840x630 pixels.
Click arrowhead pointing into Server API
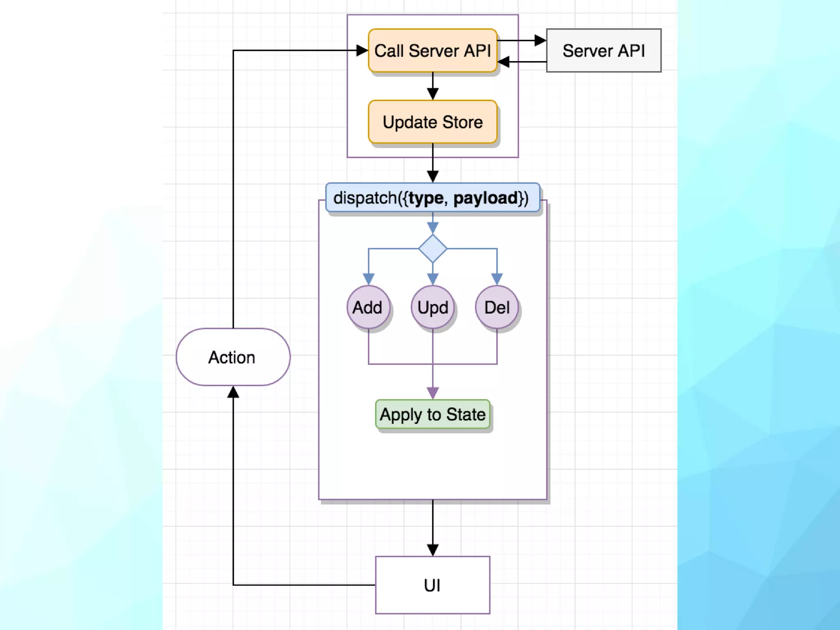point(540,40)
